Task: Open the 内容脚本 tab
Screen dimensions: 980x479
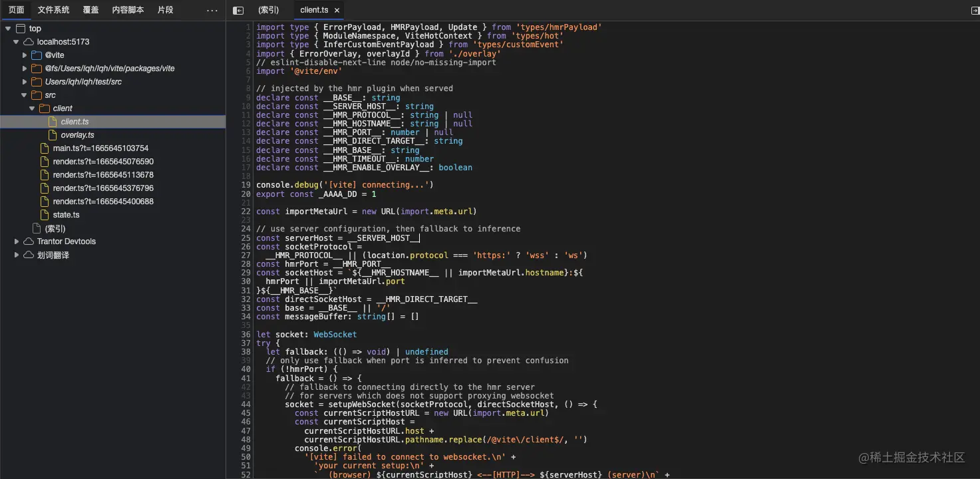Action: click(x=128, y=10)
